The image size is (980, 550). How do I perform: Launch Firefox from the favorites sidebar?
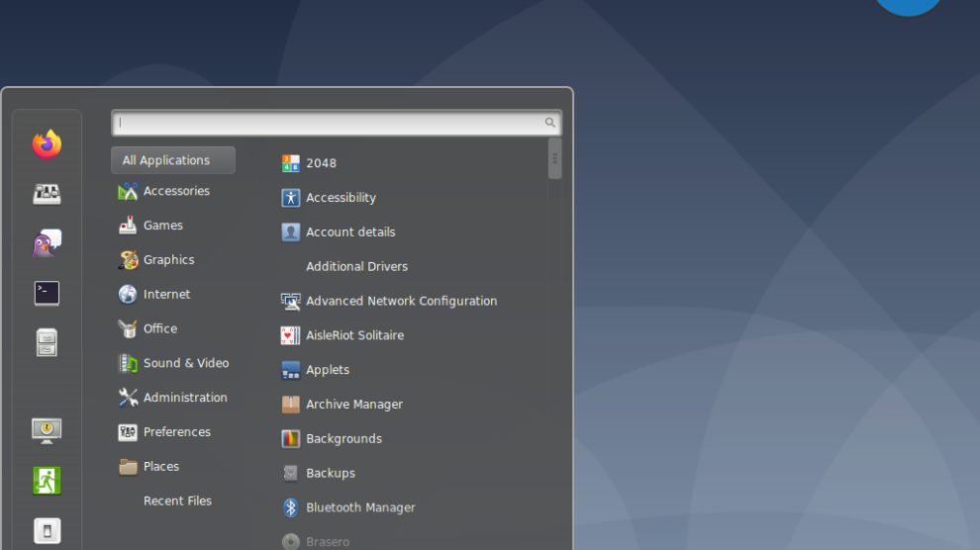click(x=47, y=144)
